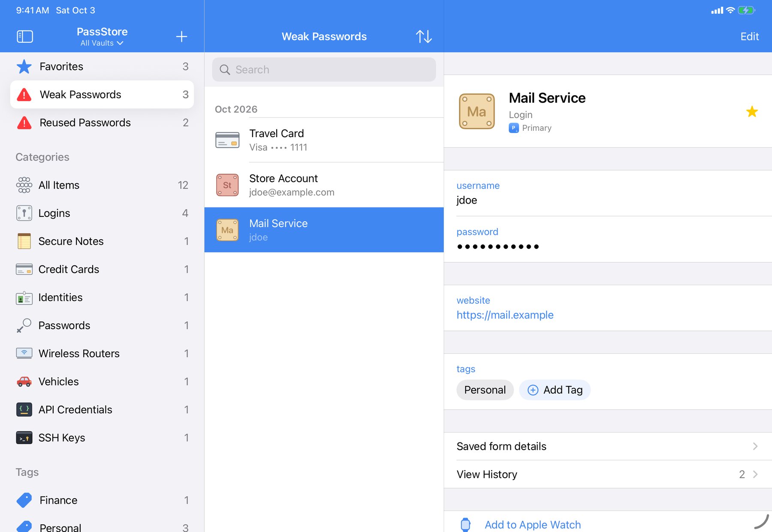The height and width of the screenshot is (532, 772).
Task: Show All Items category
Action: click(102, 185)
